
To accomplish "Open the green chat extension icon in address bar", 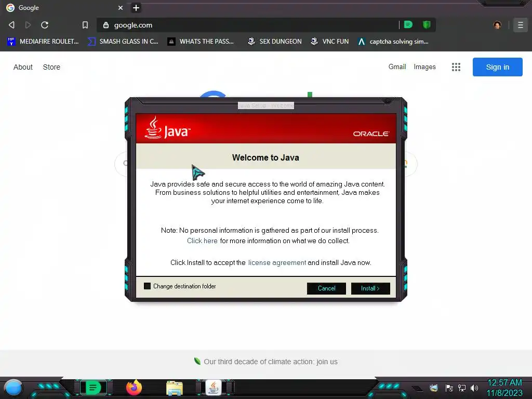I will coord(408,24).
